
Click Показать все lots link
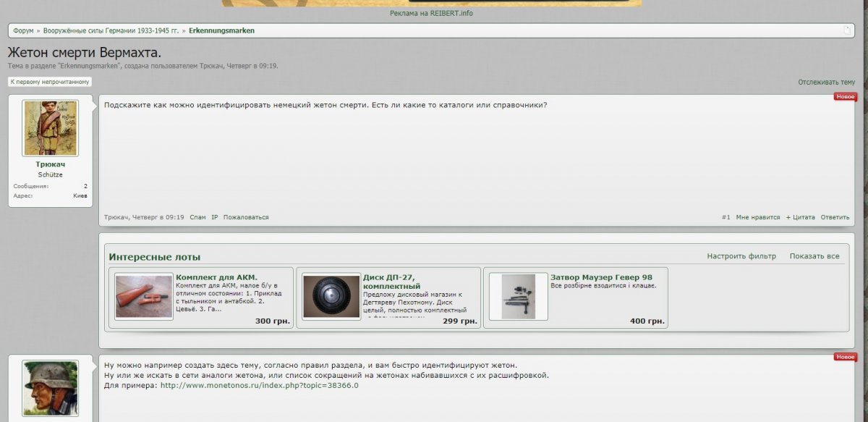pyautogui.click(x=814, y=256)
